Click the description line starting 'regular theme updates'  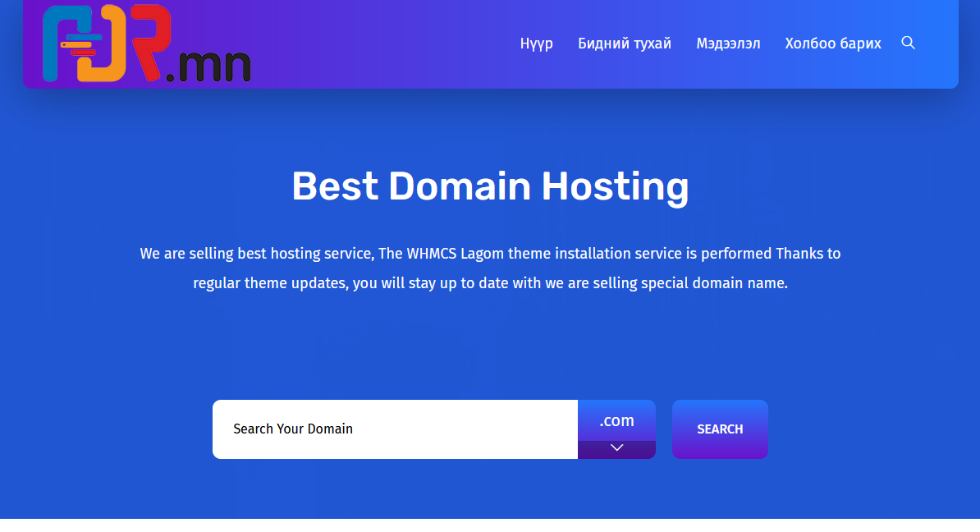(490, 283)
